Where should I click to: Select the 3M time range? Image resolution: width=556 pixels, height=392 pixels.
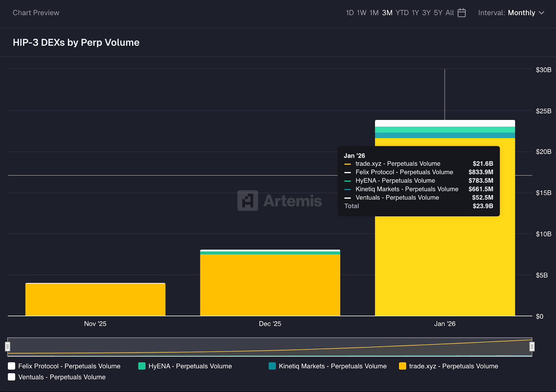pyautogui.click(x=387, y=13)
